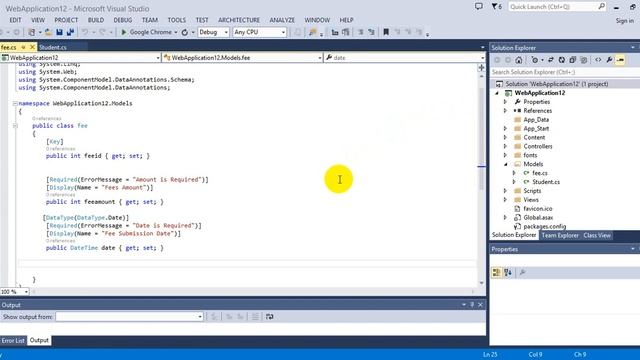
Task: Select the App_Start folder
Action: click(536, 129)
